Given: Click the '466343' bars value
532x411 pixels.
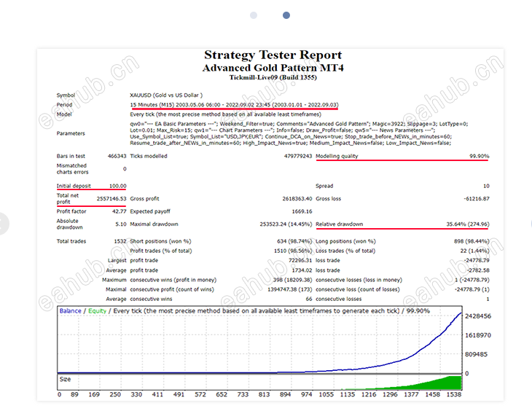Looking at the screenshot, I should coord(117,156).
